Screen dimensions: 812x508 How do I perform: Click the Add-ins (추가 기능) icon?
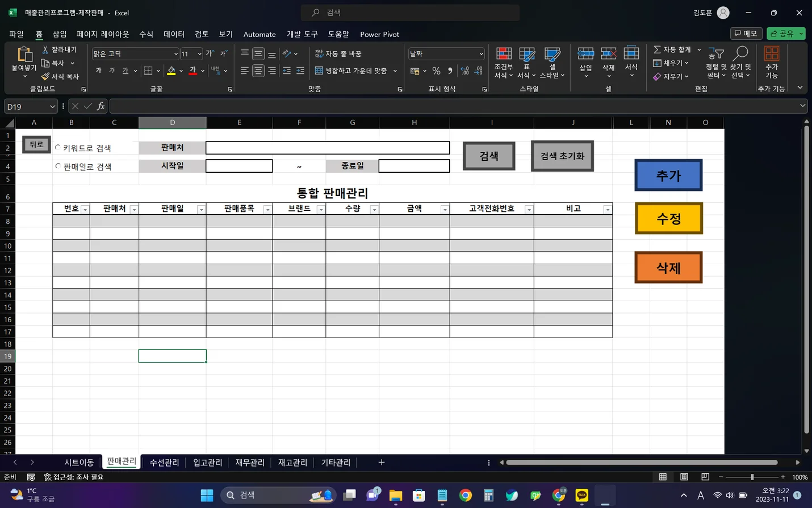[771, 55]
